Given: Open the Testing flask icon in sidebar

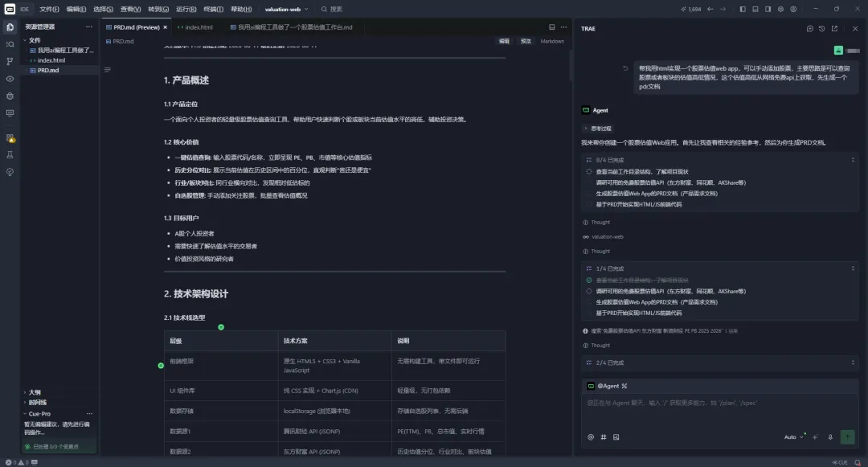Looking at the screenshot, I should coord(10,155).
